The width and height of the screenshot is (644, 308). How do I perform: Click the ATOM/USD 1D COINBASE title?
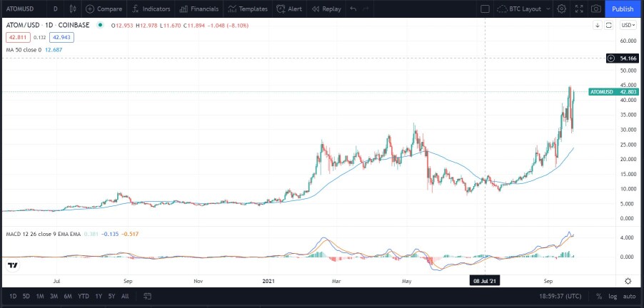pos(48,26)
